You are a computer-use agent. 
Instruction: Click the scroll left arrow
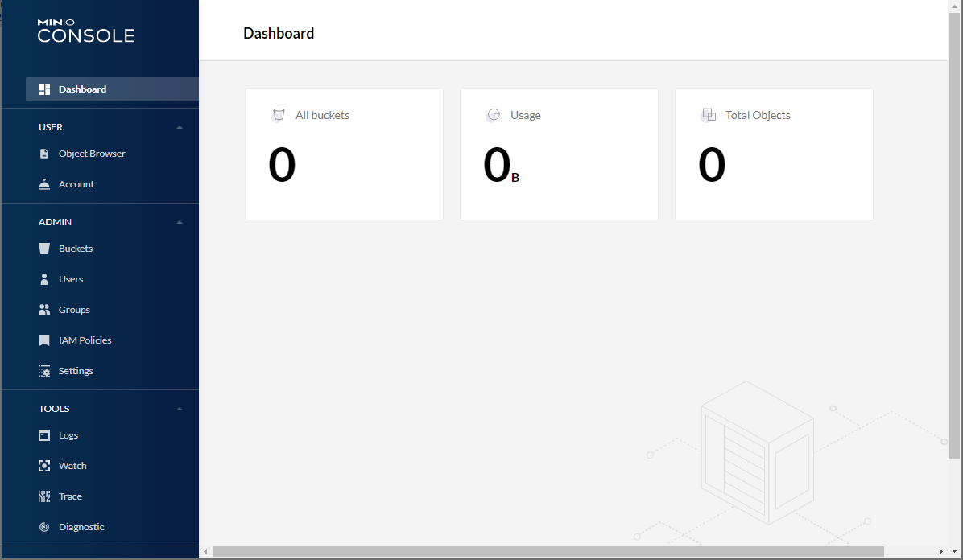pos(206,551)
